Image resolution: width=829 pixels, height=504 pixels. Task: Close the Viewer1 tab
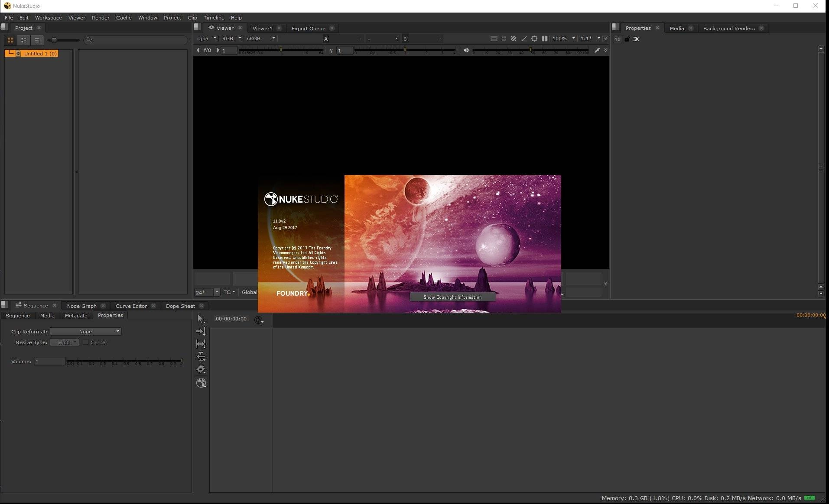279,28
